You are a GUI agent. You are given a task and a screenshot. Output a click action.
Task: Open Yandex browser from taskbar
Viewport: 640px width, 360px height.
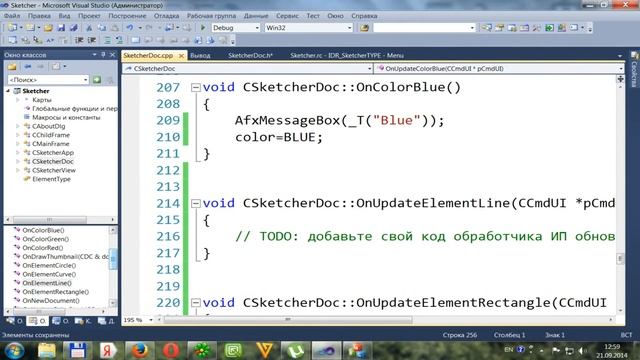tap(108, 350)
